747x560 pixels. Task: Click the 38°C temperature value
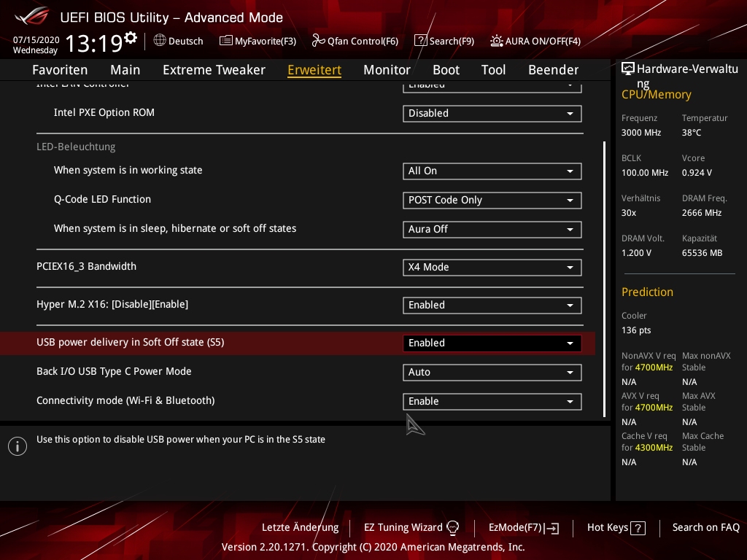click(x=692, y=133)
